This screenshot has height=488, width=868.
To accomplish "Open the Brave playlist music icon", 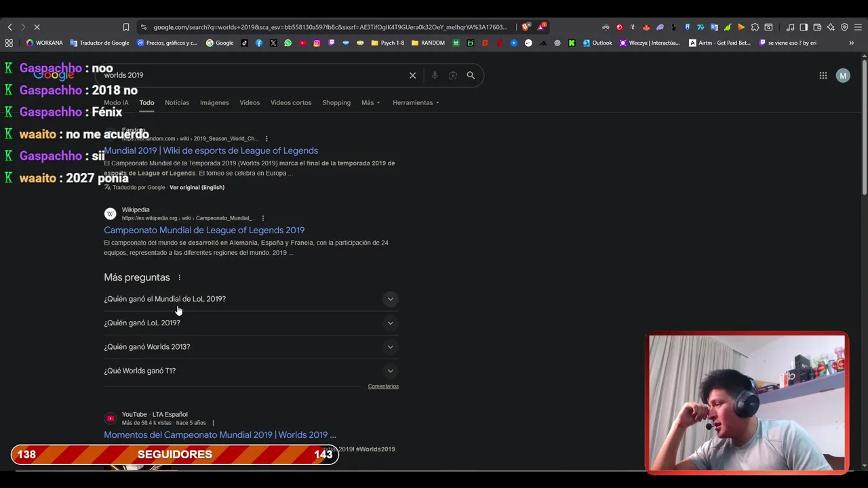I will (790, 27).
